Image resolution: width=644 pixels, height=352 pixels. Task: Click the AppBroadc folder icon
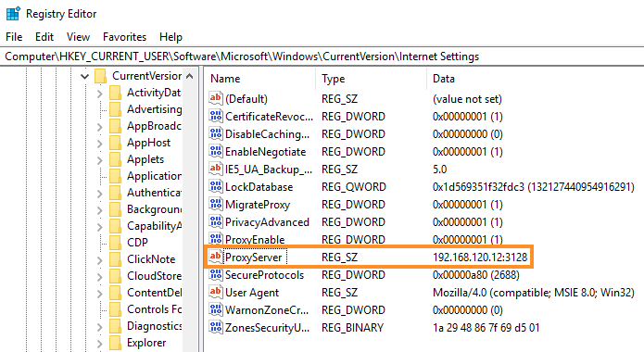coord(116,126)
